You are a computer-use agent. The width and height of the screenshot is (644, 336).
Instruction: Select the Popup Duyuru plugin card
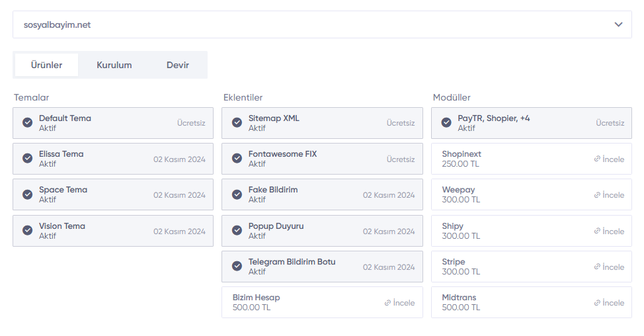[x=322, y=231]
